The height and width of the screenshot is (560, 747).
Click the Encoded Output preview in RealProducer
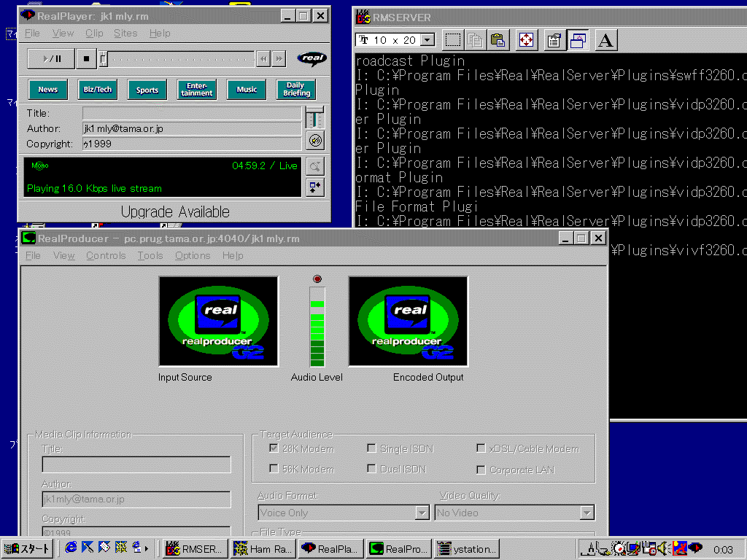pyautogui.click(x=409, y=322)
